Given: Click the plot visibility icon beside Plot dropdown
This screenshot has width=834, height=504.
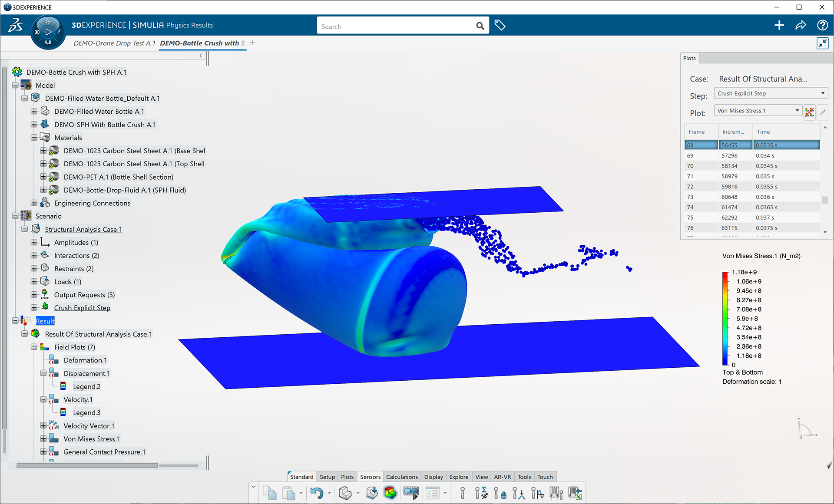Looking at the screenshot, I should [809, 112].
